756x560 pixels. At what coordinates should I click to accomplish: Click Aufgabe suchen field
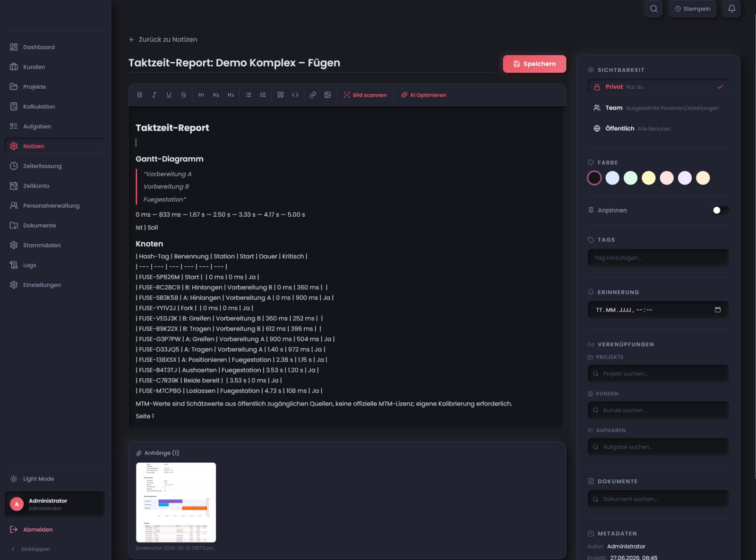pos(658,447)
